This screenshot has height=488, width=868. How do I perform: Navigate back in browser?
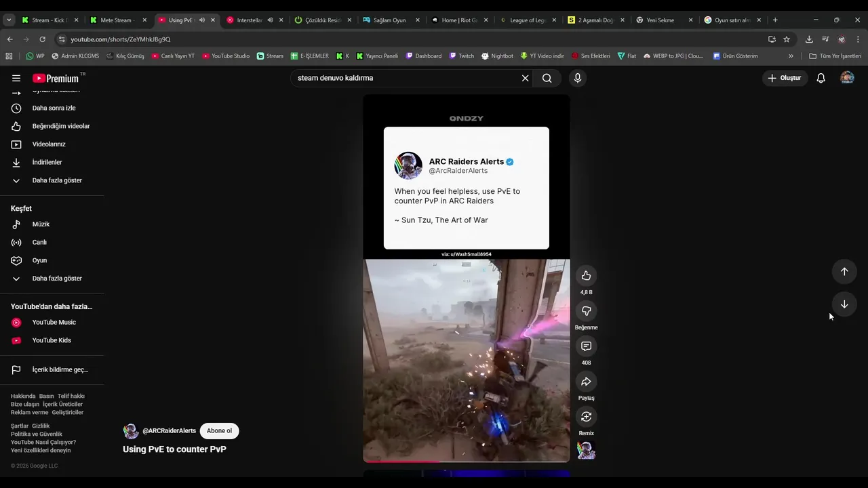coord(9,39)
